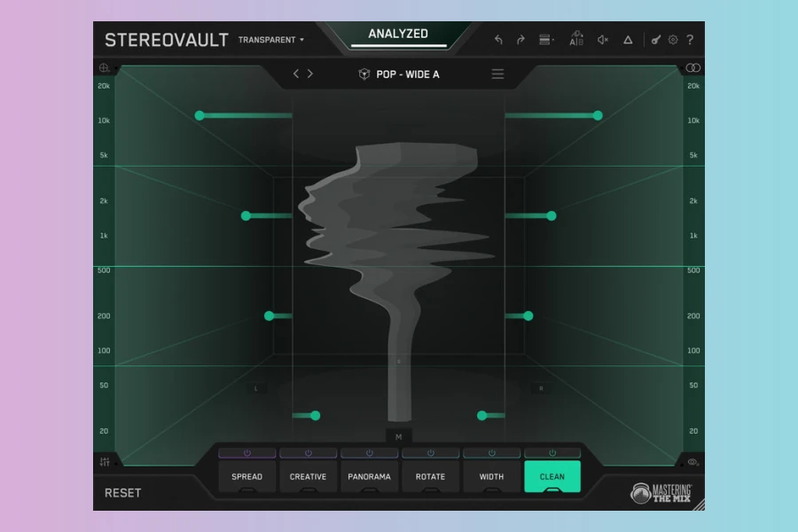This screenshot has width=798, height=532.
Task: Grab left mid-high band handle near 2k
Action: pyautogui.click(x=246, y=215)
